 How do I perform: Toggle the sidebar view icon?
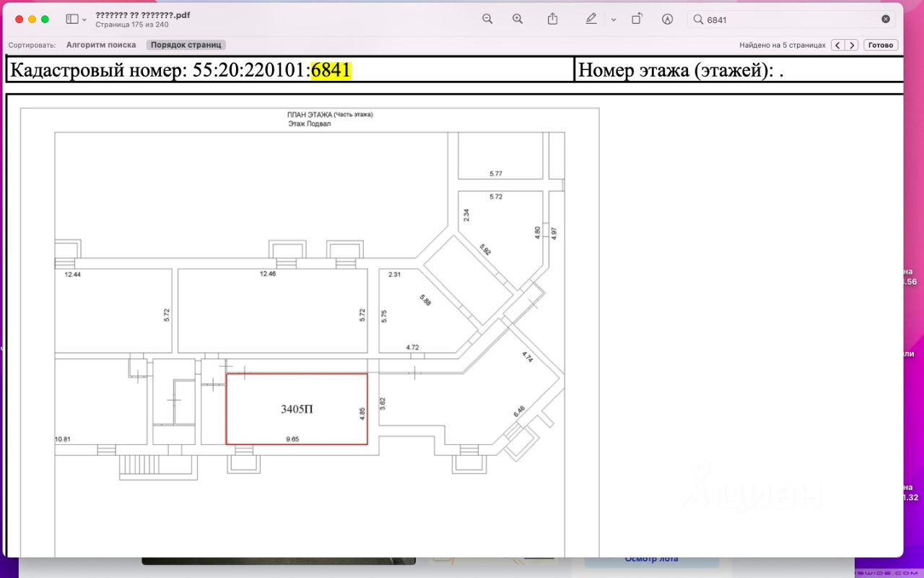pyautogui.click(x=71, y=20)
